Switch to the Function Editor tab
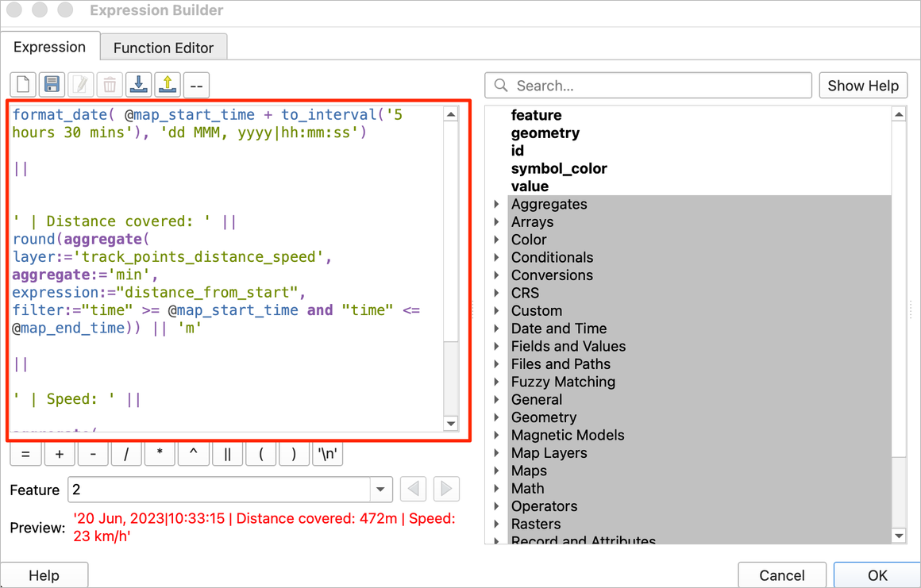The width and height of the screenshot is (921, 588). 164,48
